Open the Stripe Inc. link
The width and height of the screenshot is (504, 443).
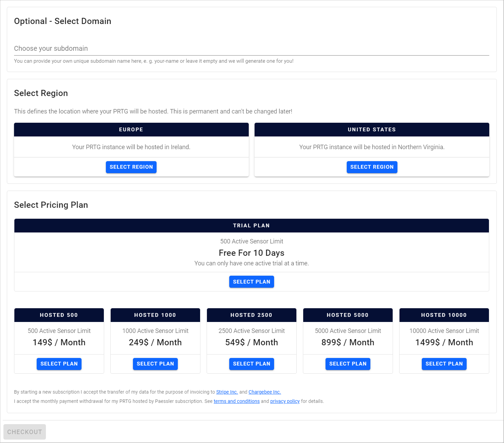[x=227, y=392]
